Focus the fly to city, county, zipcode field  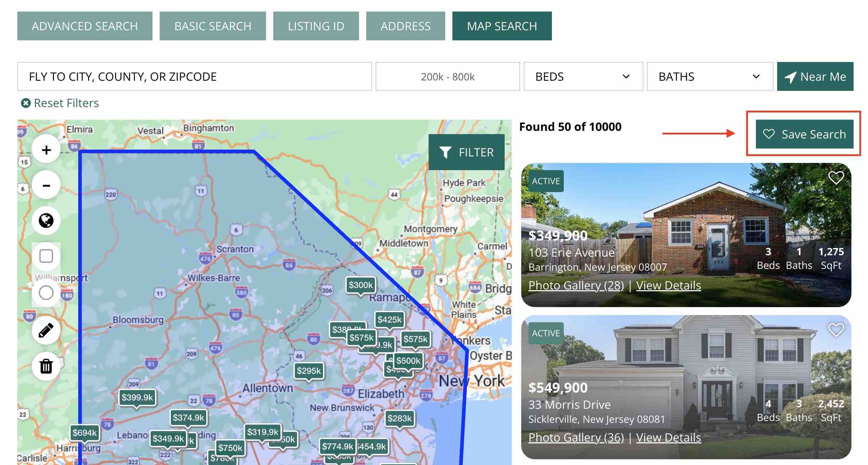pos(195,76)
